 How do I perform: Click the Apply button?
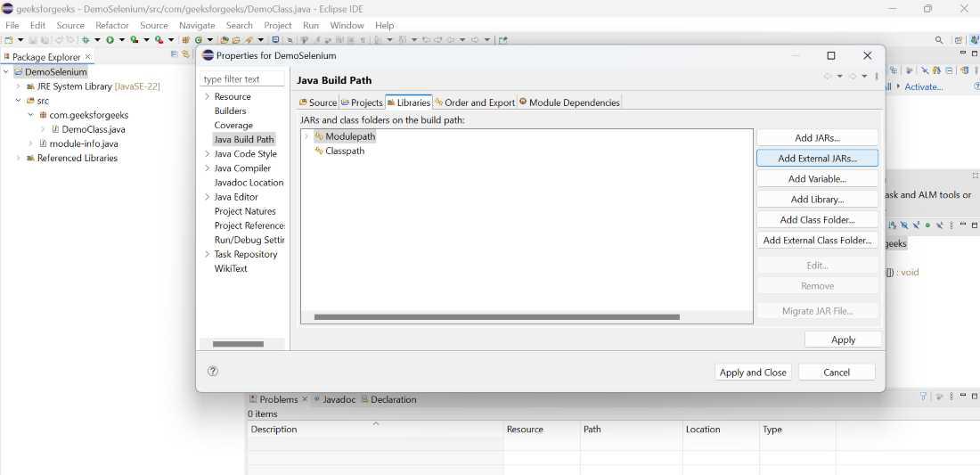point(843,340)
